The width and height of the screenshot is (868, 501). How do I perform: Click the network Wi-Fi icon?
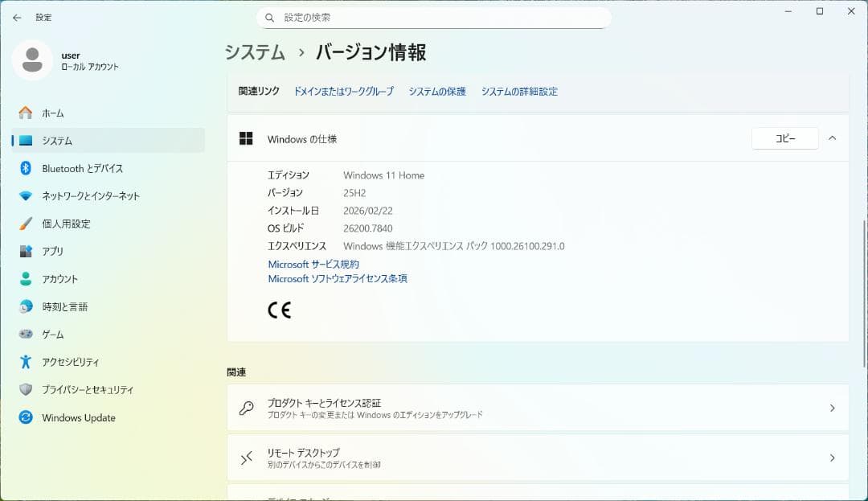click(26, 196)
